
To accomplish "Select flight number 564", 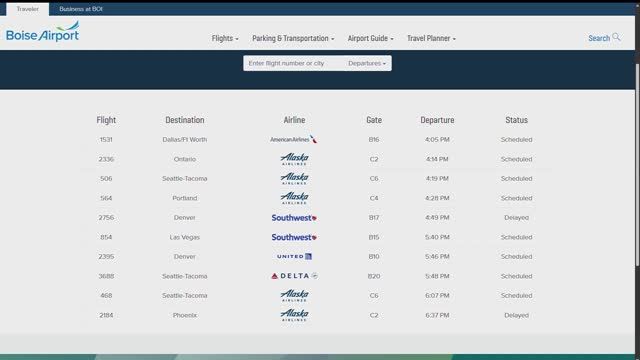I will point(106,198).
